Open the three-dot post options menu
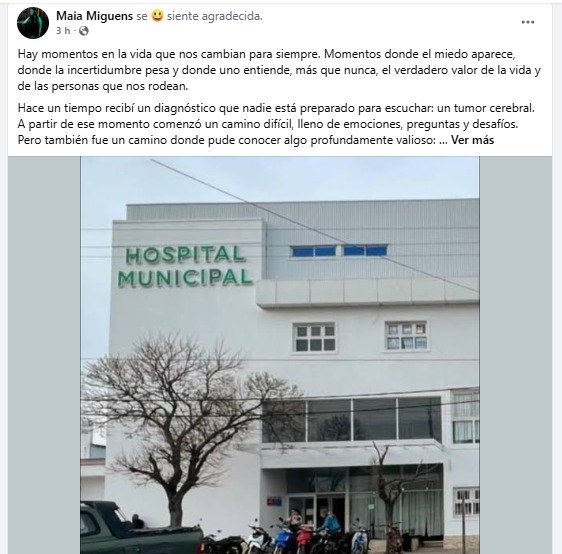The image size is (562, 554). point(528,22)
